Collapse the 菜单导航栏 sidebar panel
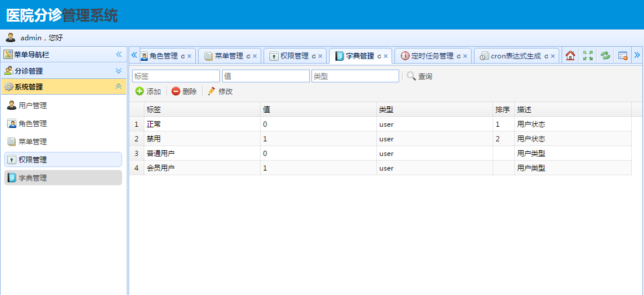This screenshot has width=644, height=295. 119,54
